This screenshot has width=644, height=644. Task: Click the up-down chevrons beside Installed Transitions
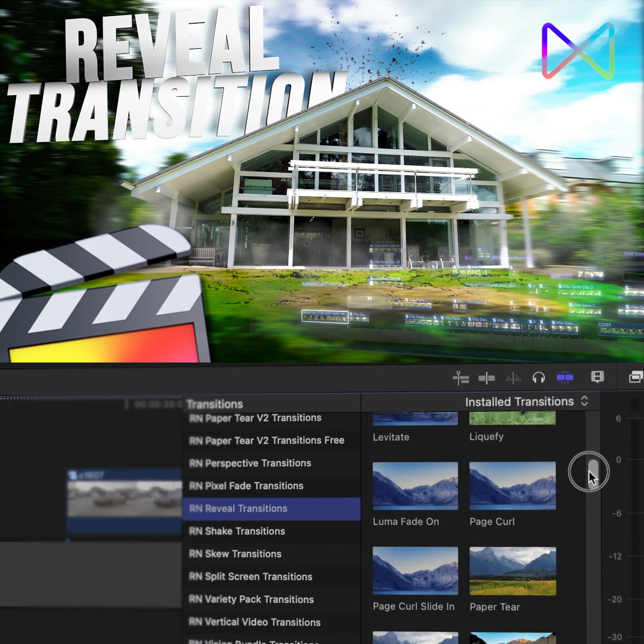click(x=585, y=401)
